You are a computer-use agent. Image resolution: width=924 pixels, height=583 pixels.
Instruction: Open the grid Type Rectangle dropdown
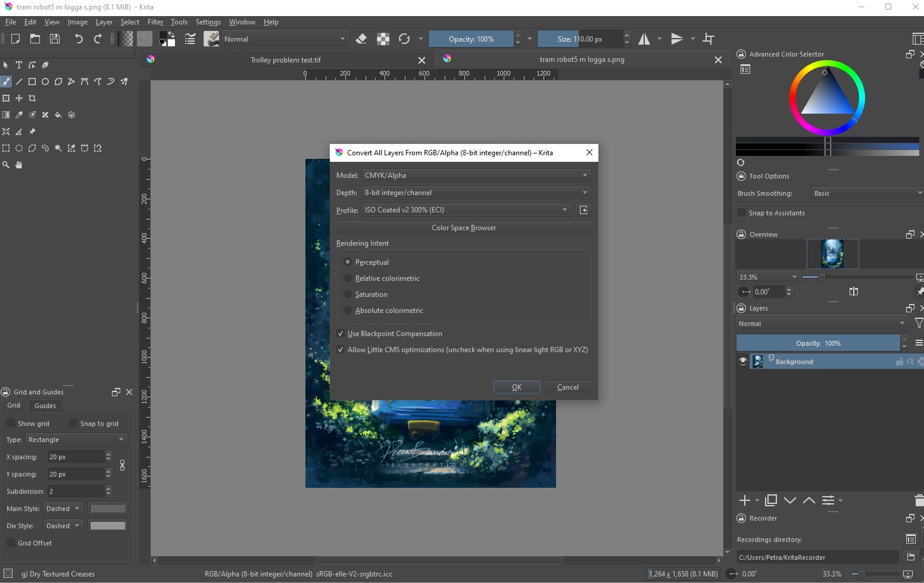coord(76,440)
